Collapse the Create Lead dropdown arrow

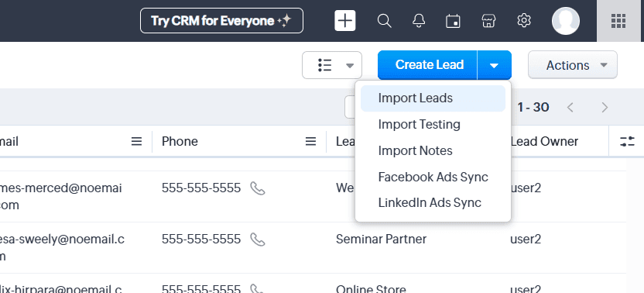pyautogui.click(x=494, y=65)
